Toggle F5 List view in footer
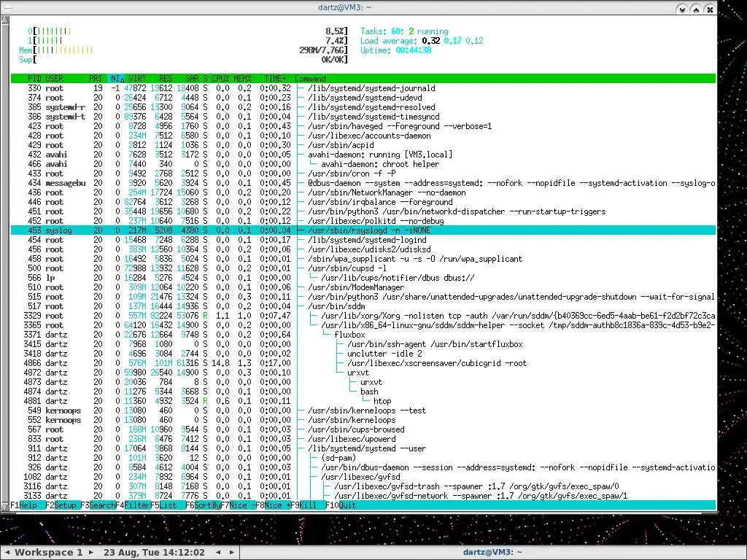The width and height of the screenshot is (747, 560). point(168,505)
